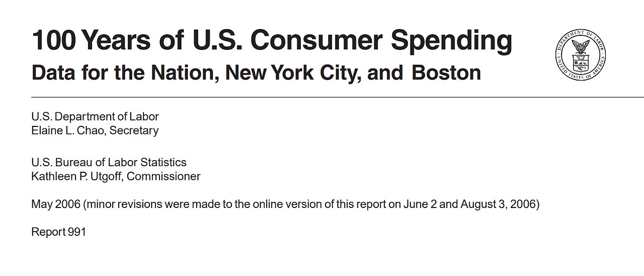Screen dimensions: 644x276
Task: Click the "Report 991" text
Action: tap(58, 232)
